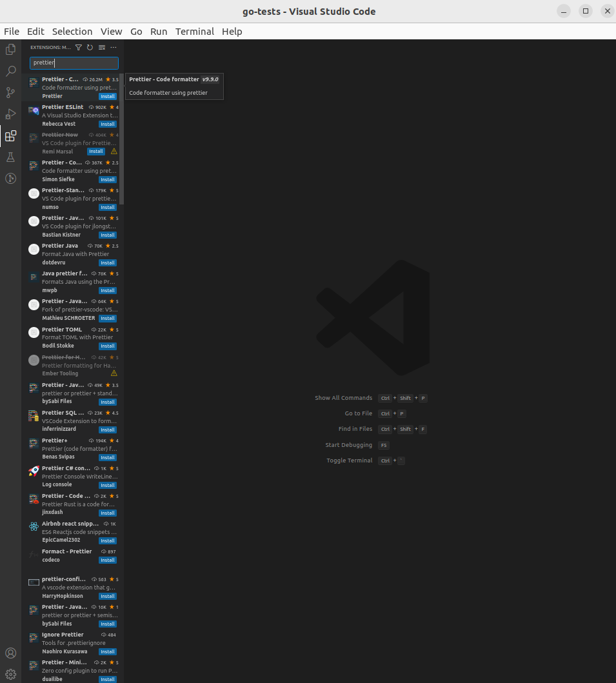616x683 pixels.
Task: Refresh the extensions list
Action: 90,48
